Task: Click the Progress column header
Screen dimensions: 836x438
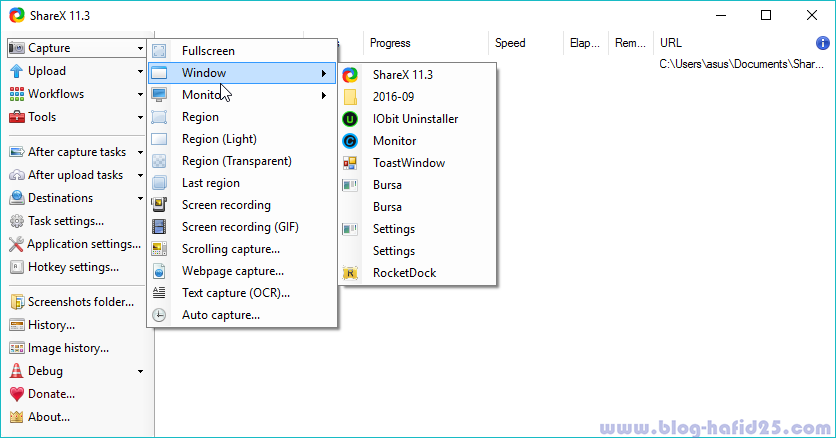Action: 426,43
